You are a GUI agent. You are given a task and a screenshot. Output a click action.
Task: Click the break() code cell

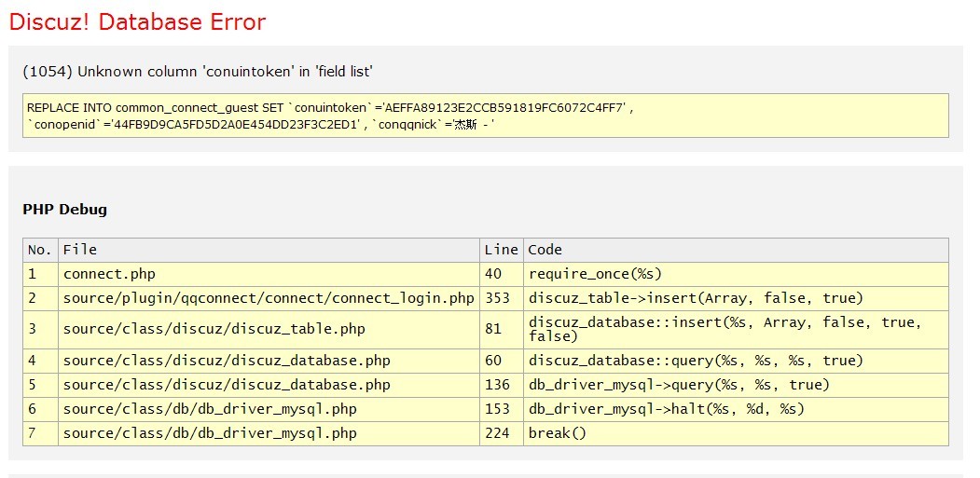(x=557, y=433)
